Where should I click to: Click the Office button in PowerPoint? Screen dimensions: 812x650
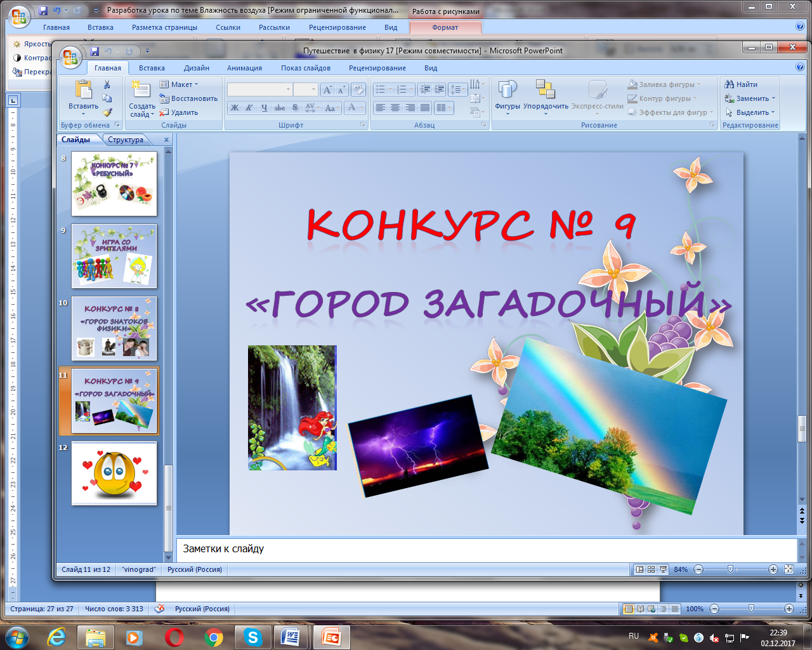(x=70, y=56)
